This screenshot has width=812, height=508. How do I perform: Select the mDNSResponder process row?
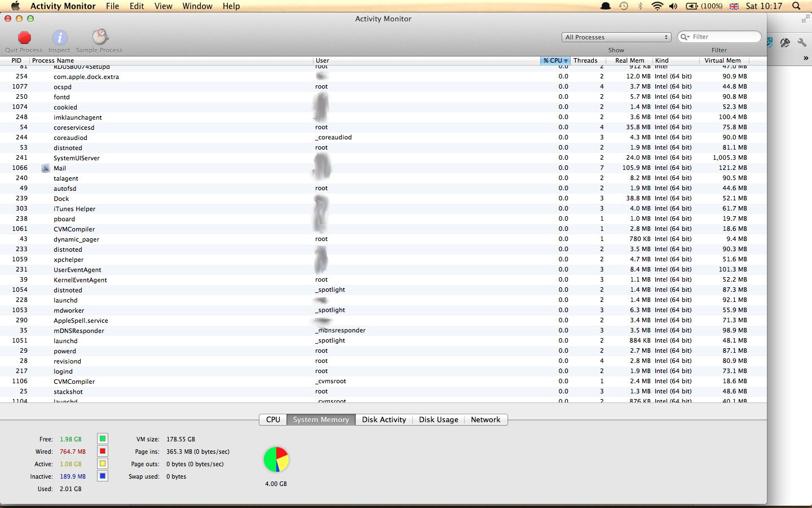(383, 331)
